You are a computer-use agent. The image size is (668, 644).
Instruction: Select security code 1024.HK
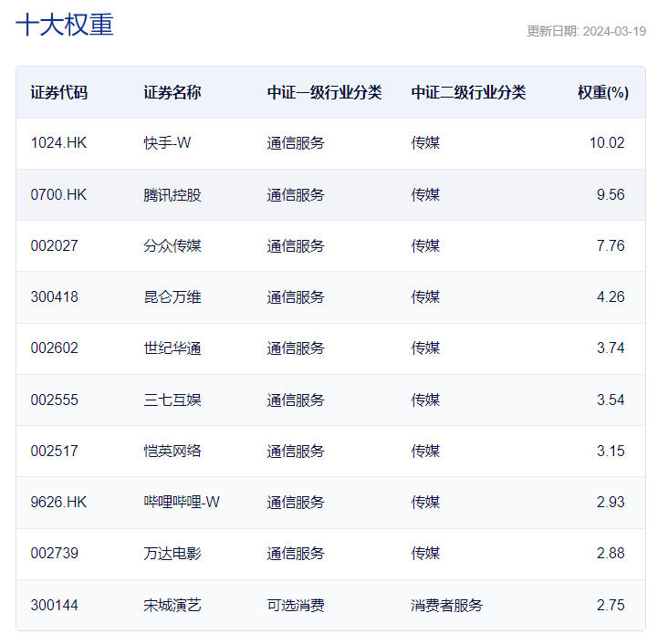coord(58,142)
